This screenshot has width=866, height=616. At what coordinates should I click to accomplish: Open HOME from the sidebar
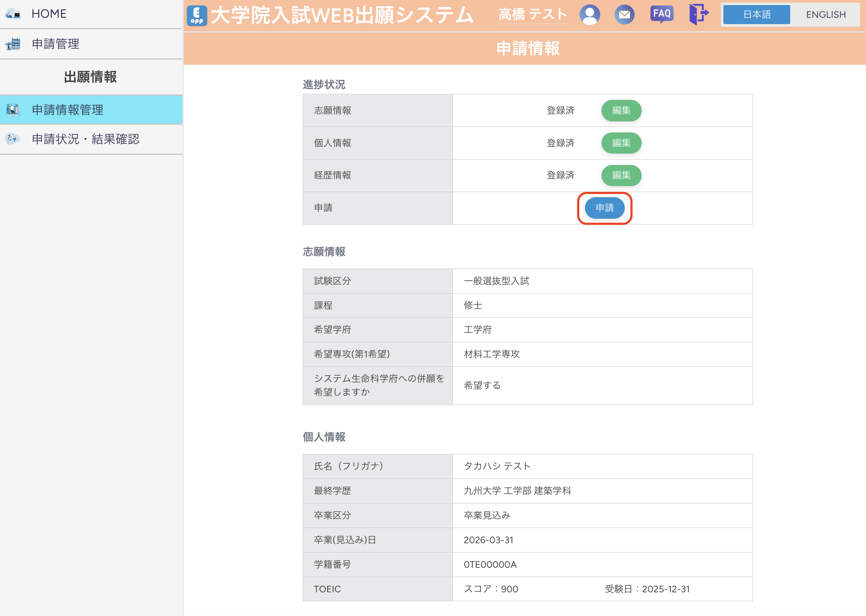click(49, 14)
